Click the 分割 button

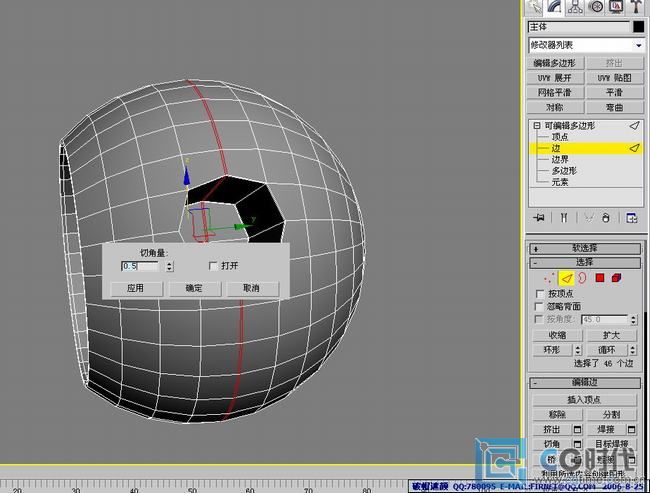pos(611,415)
